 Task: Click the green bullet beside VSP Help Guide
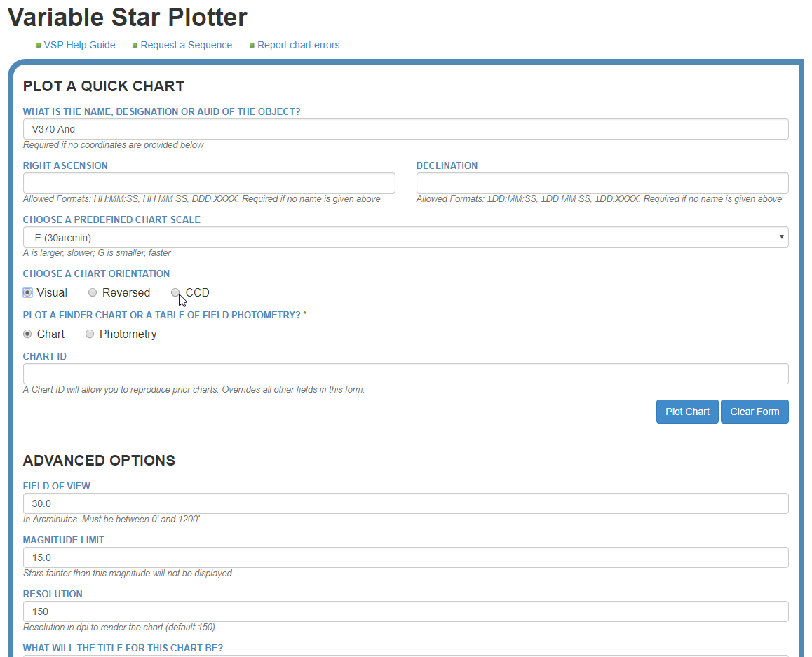39,46
